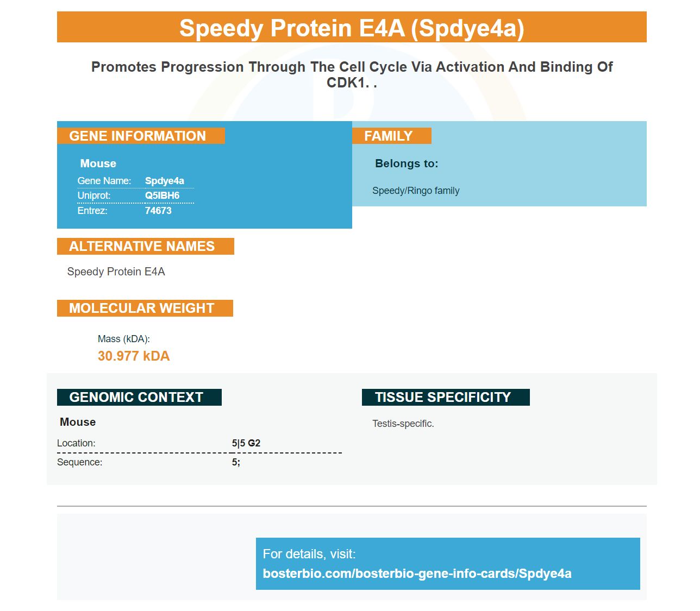Click the Entrez ID 74673

[x=158, y=211]
